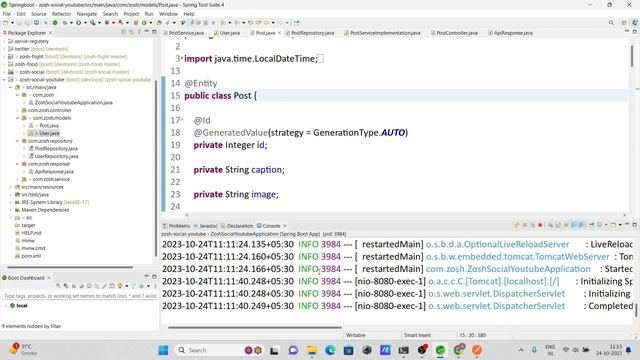Collapse the src/main/java folder

tap(11, 87)
